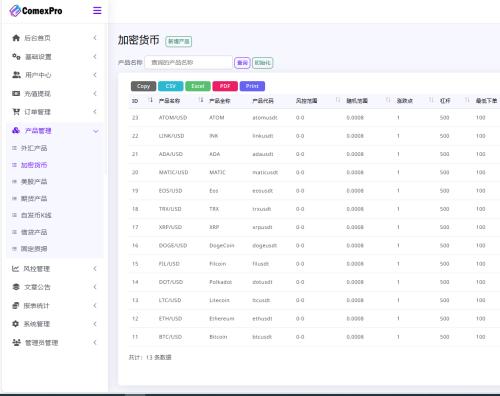
Task: Collapse the 产品管理 menu chevron
Action: [96, 131]
